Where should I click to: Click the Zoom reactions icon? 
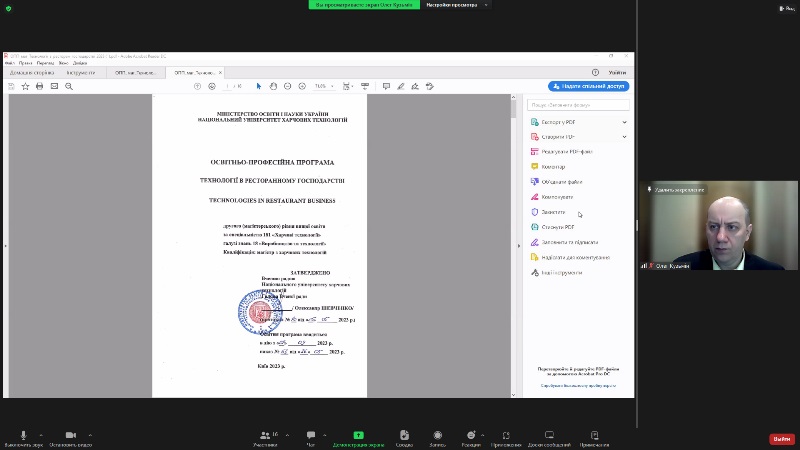pos(469,435)
